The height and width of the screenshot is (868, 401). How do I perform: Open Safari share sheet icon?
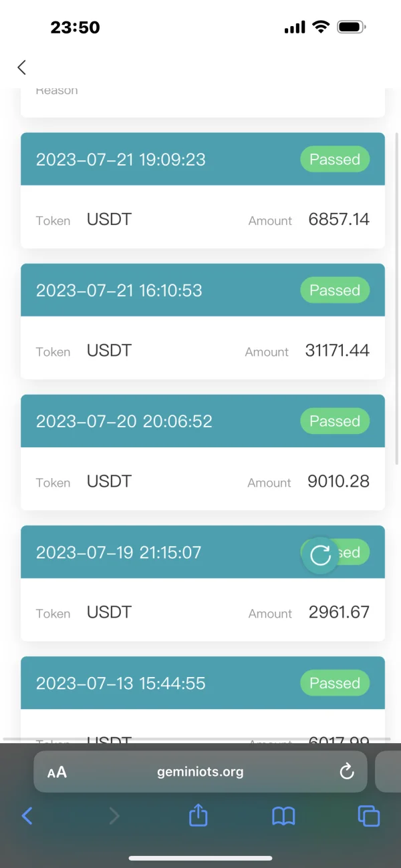pyautogui.click(x=198, y=815)
